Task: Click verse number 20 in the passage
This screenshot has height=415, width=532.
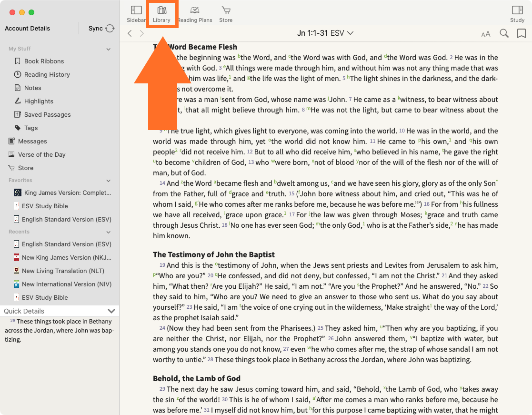Action: click(x=211, y=275)
